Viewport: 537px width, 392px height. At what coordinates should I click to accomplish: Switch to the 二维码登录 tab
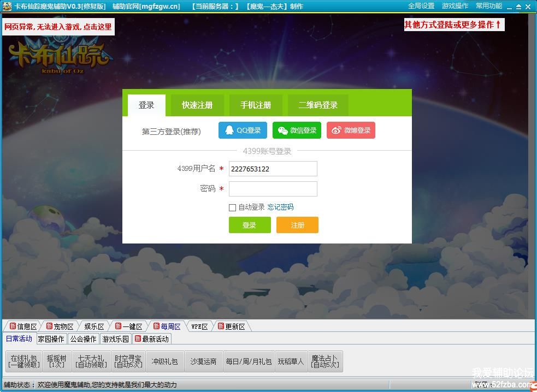tap(318, 105)
